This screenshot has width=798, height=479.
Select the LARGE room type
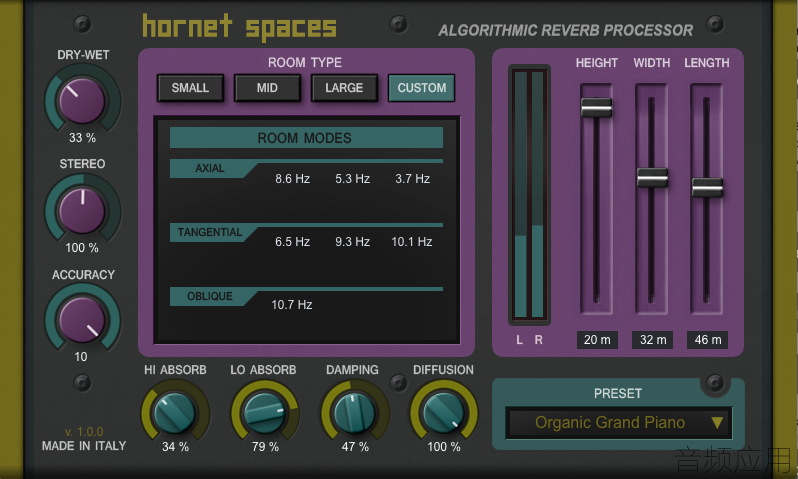(344, 88)
